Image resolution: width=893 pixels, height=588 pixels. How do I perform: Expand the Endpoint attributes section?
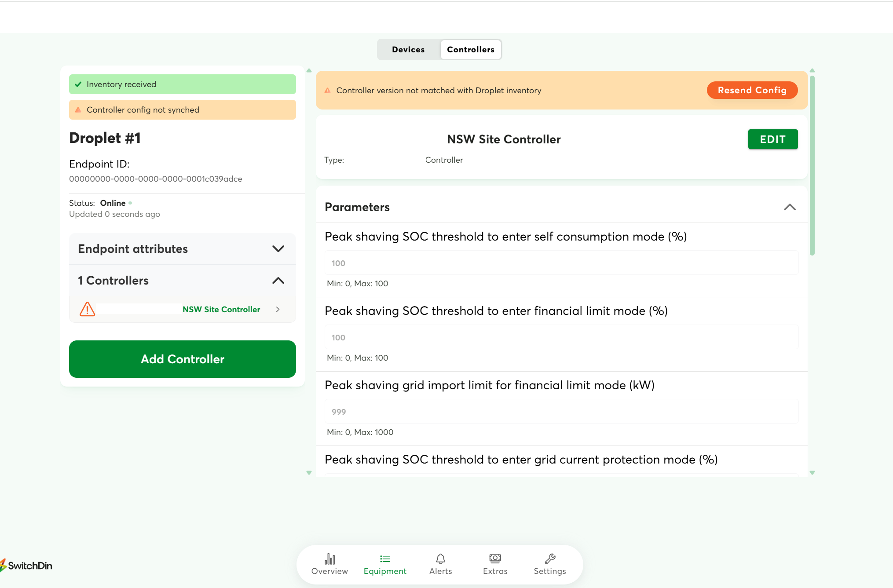[x=278, y=249]
